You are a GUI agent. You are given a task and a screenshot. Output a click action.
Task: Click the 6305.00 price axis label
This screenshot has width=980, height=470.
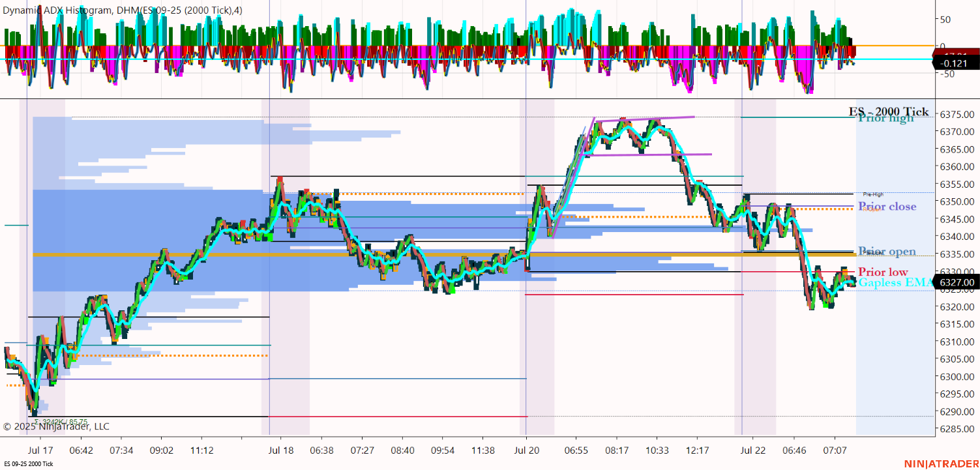(956, 359)
